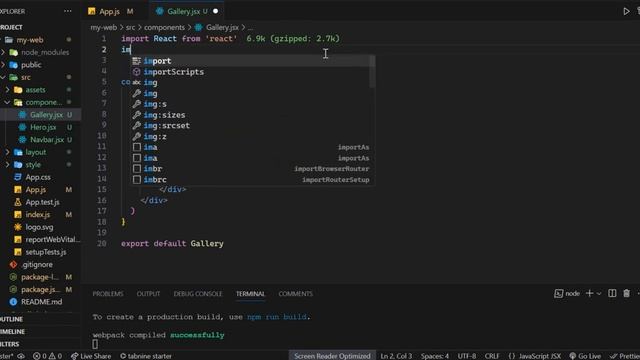The width and height of the screenshot is (640, 360).
Task: Open index.js in the explorer
Action: (38, 215)
